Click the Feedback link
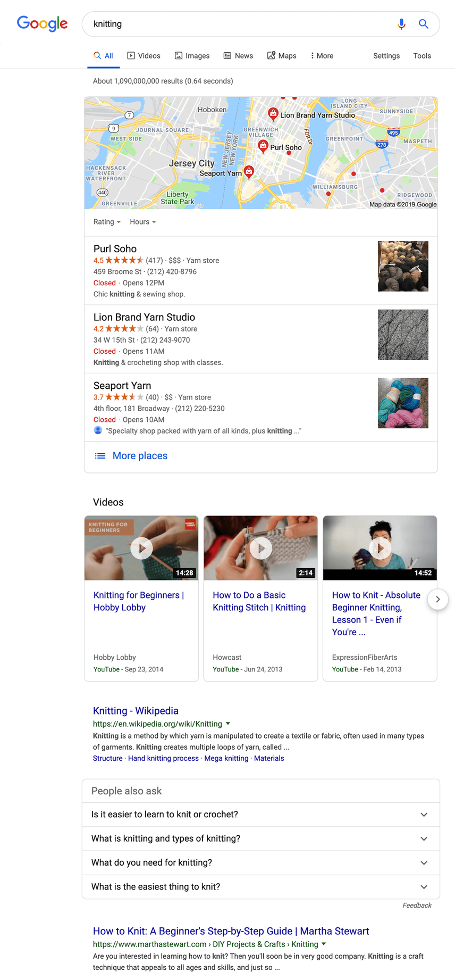Screen dimensions: 455x980 [x=417, y=906]
